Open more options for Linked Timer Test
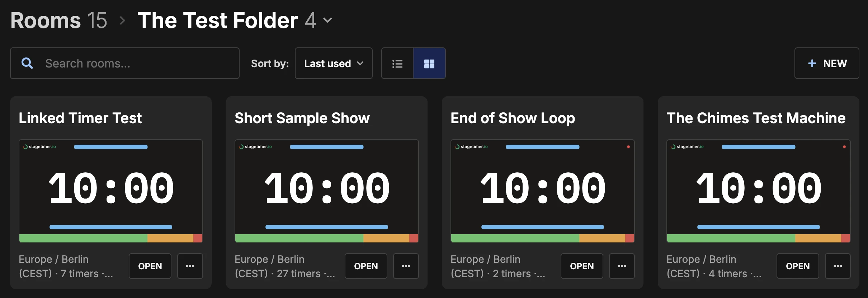The image size is (868, 298). tap(190, 266)
